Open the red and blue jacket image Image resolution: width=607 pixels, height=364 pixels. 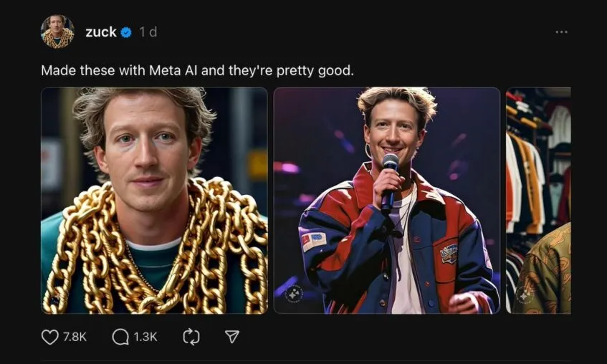pos(387,201)
